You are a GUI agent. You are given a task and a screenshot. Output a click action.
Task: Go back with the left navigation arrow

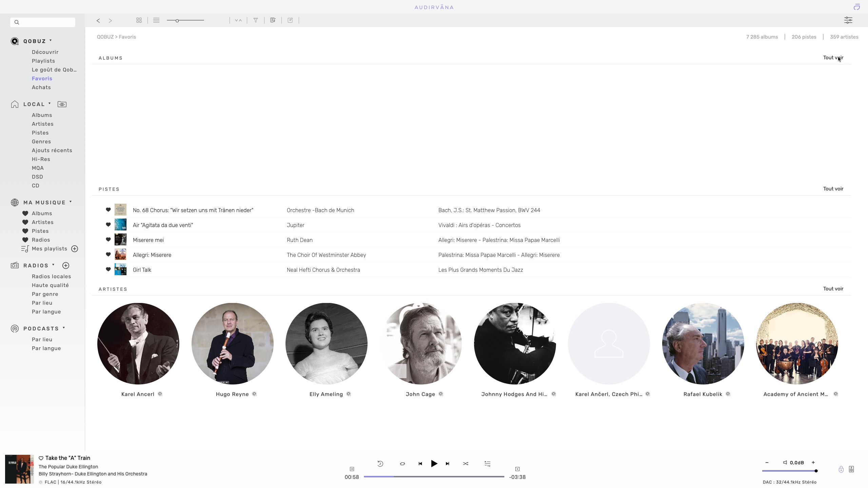(98, 21)
